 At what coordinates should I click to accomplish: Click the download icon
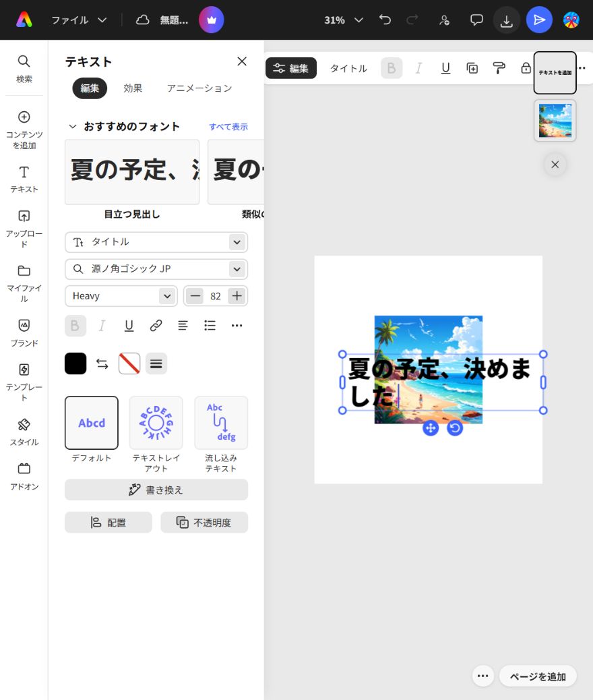pyautogui.click(x=507, y=20)
